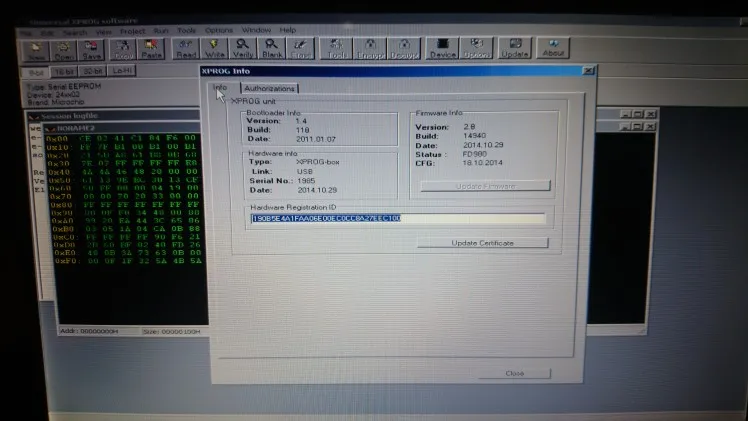Open the Project menu
The height and width of the screenshot is (421, 748).
[132, 31]
